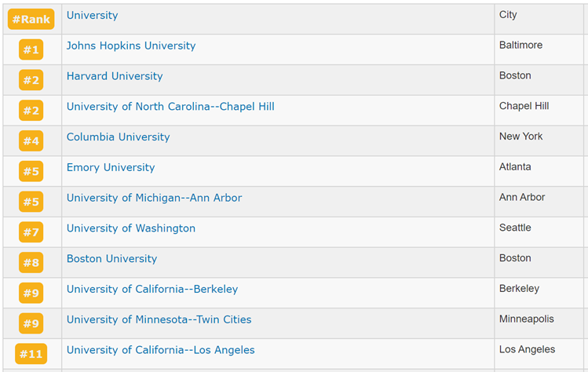Image resolution: width=588 pixels, height=372 pixels.
Task: Select University of California--Berkeley link
Action: tap(152, 289)
